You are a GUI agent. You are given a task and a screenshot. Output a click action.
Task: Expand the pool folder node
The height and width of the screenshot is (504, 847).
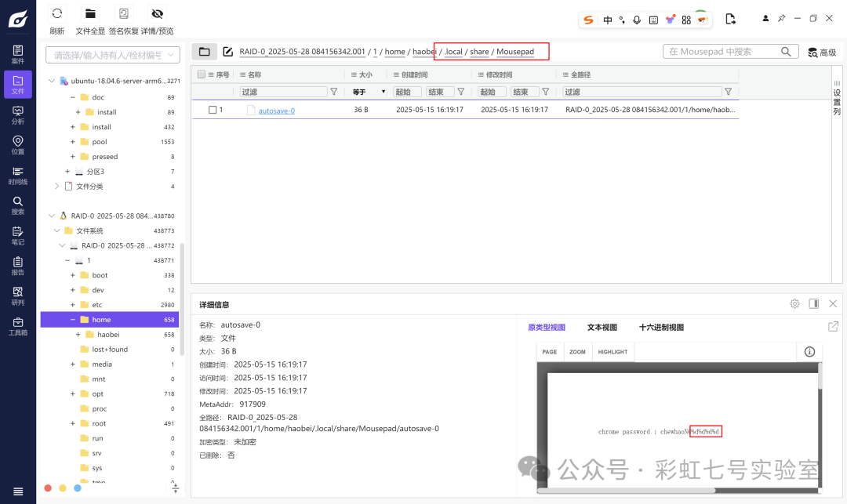click(72, 141)
